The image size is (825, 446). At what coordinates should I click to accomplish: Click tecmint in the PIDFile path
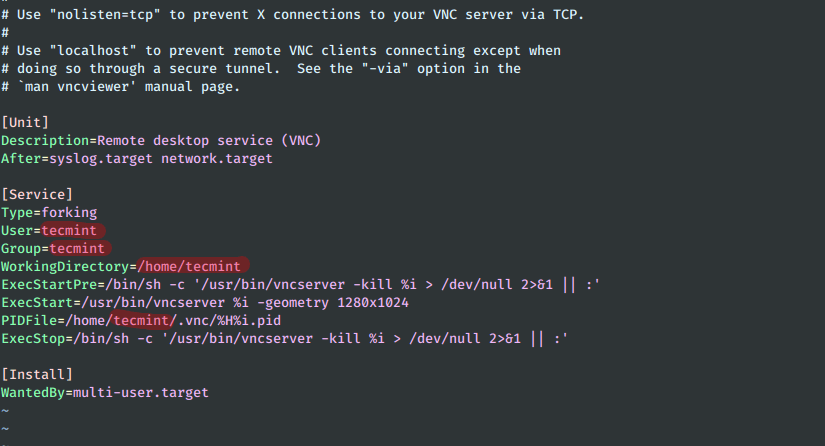tap(141, 320)
